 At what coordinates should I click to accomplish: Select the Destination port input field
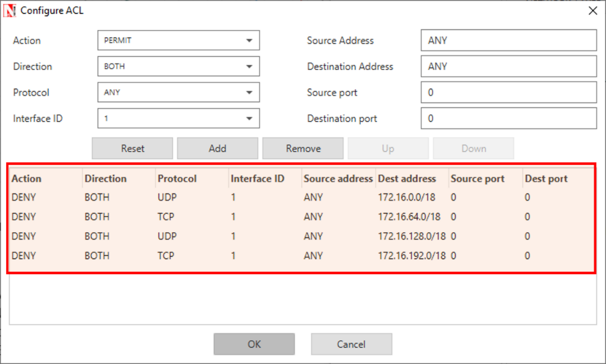(508, 119)
